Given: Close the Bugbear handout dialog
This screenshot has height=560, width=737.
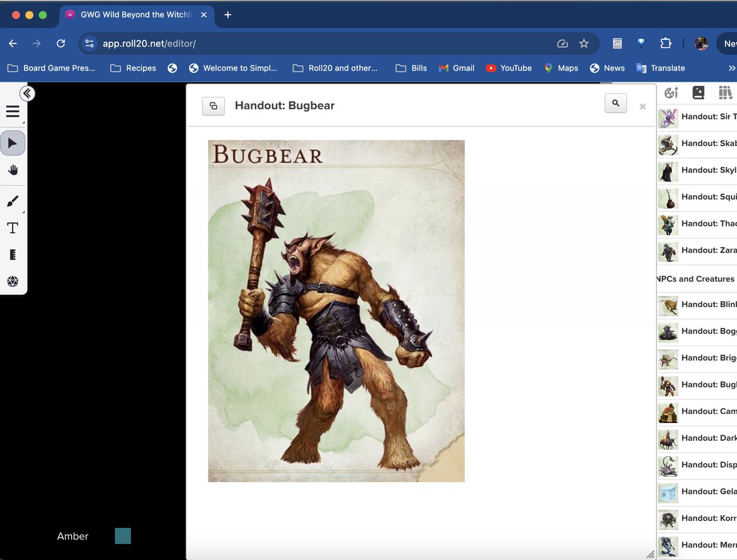Looking at the screenshot, I should [x=642, y=106].
